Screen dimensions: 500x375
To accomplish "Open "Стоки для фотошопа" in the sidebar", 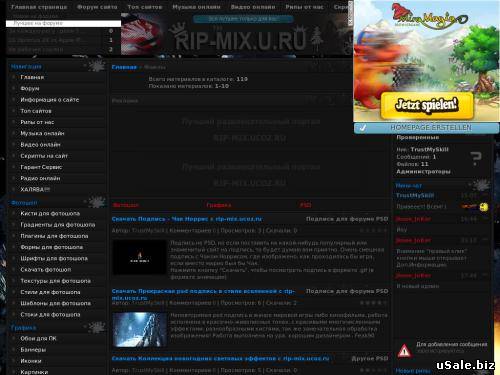I will point(50,315).
